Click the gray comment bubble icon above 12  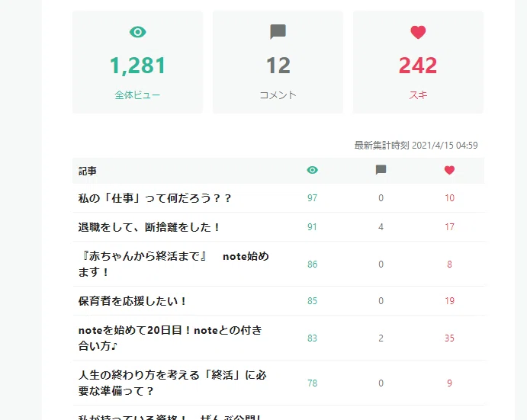pyautogui.click(x=278, y=32)
